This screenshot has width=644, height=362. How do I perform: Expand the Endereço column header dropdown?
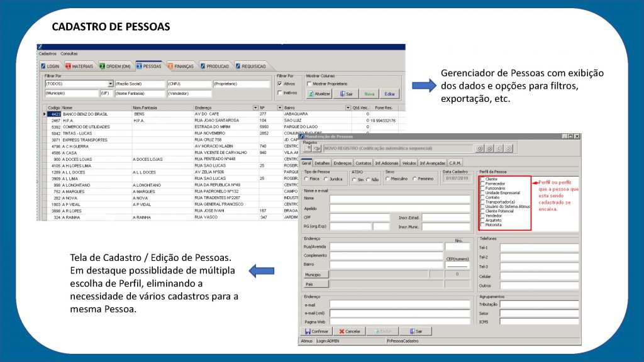tap(255, 108)
